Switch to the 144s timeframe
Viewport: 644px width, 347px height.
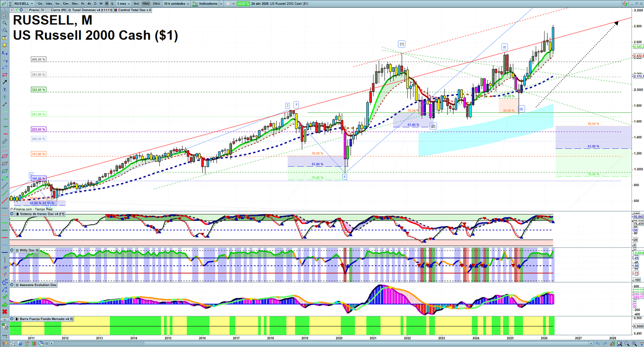pyautogui.click(x=49, y=4)
